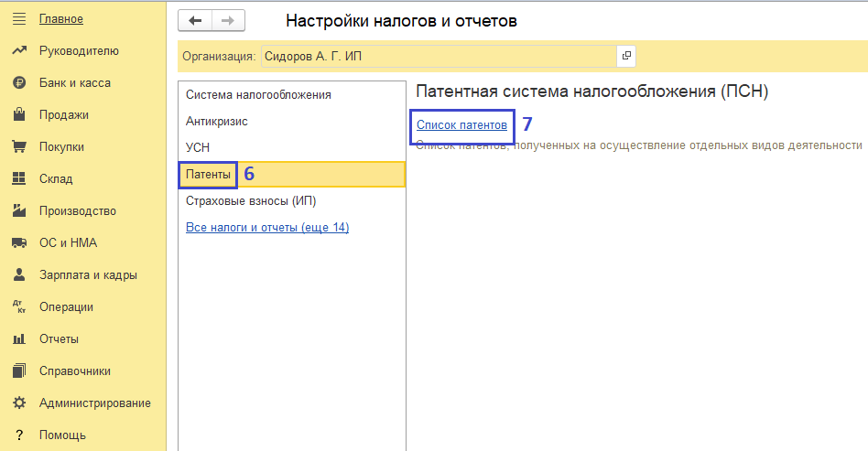Click the Организация input field
This screenshot has height=451, width=868.
point(439,56)
